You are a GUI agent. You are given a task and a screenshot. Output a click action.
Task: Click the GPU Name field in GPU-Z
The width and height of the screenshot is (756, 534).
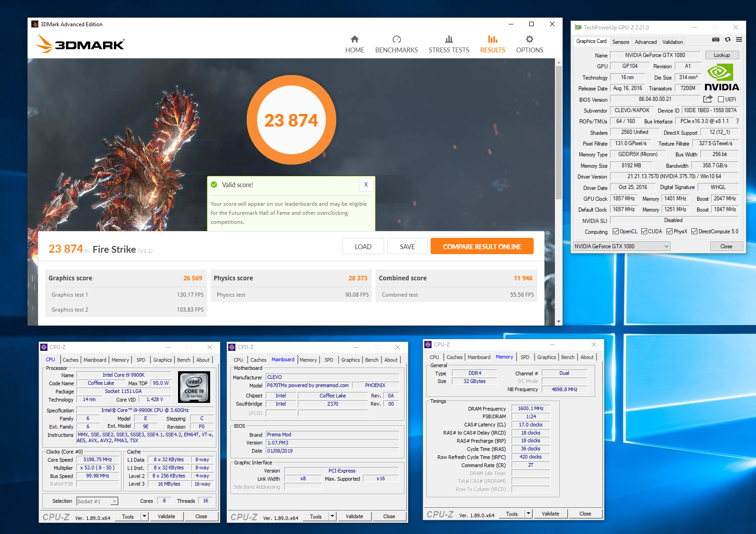point(655,55)
